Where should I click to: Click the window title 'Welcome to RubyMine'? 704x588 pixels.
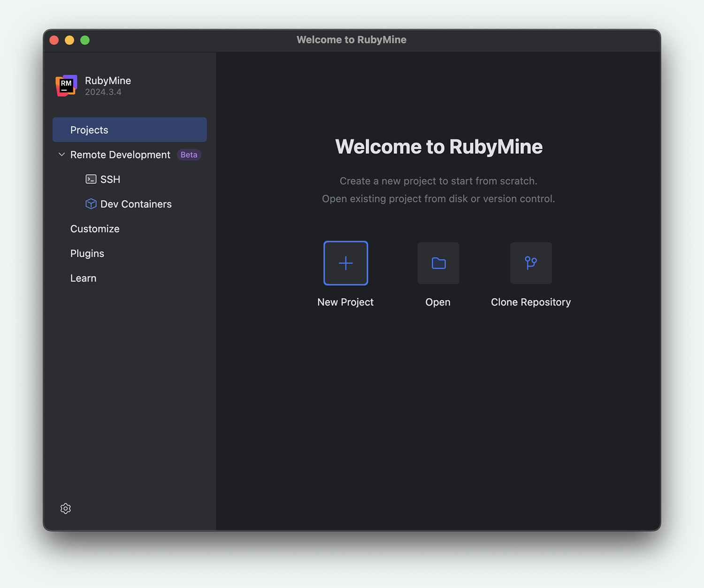click(352, 40)
